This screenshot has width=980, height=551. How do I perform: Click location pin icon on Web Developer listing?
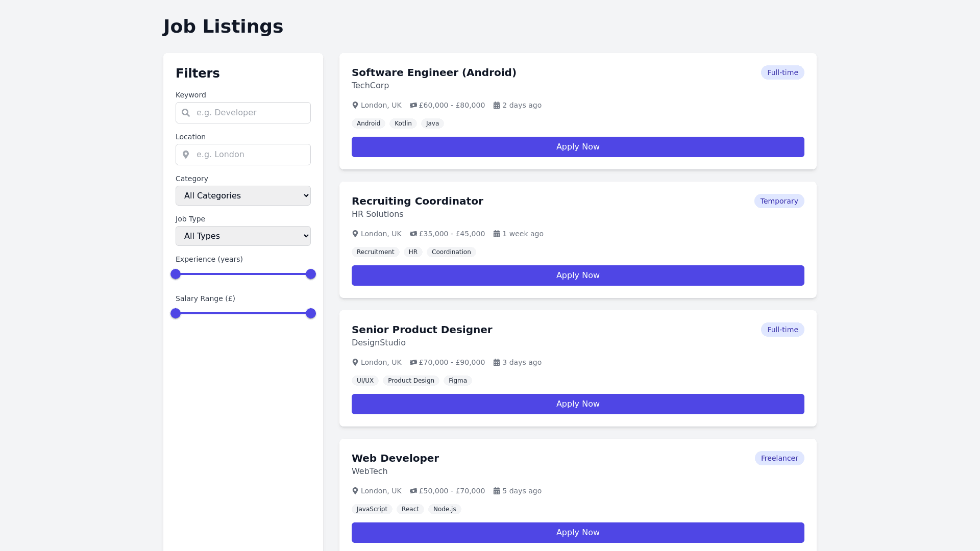point(355,491)
